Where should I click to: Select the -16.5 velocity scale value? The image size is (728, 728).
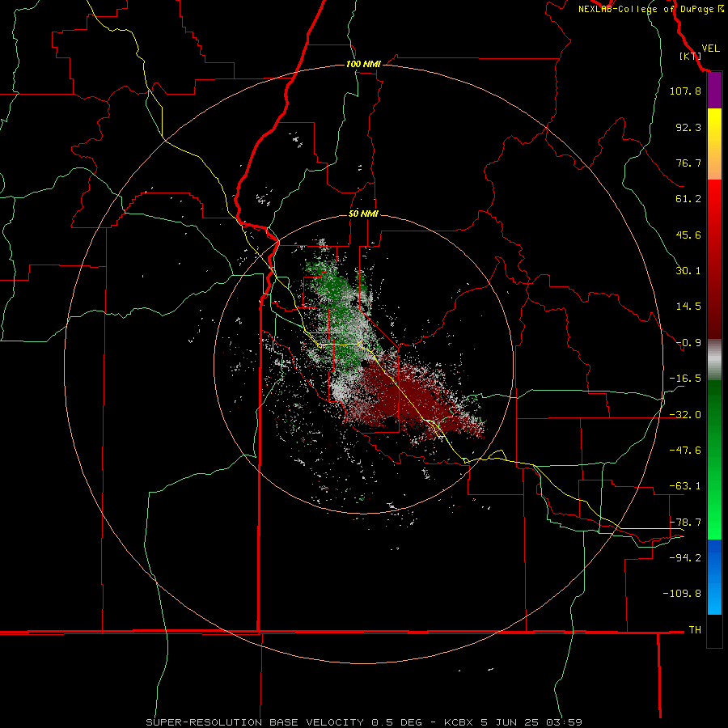[x=685, y=379]
